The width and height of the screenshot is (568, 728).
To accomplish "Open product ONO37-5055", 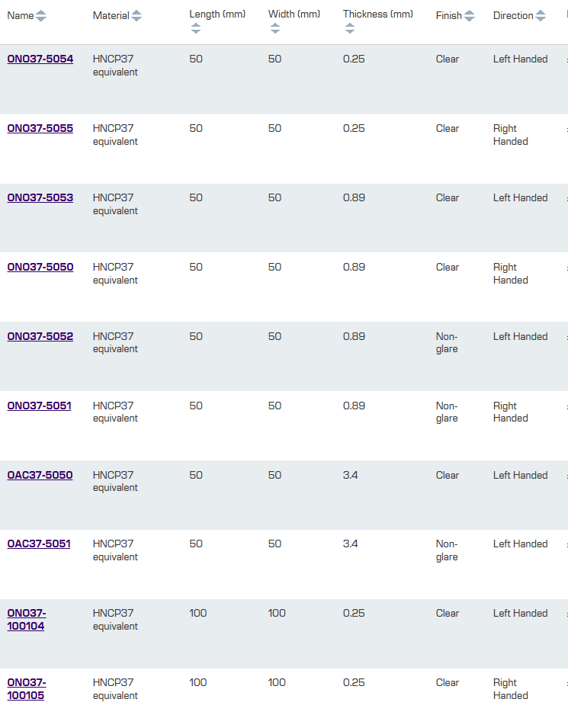I will pos(40,129).
